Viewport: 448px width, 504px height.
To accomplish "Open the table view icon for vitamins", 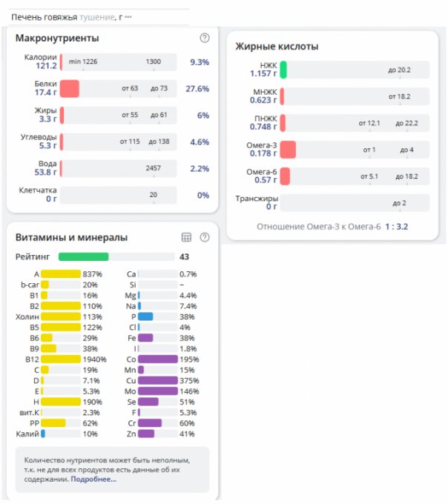I will (187, 237).
